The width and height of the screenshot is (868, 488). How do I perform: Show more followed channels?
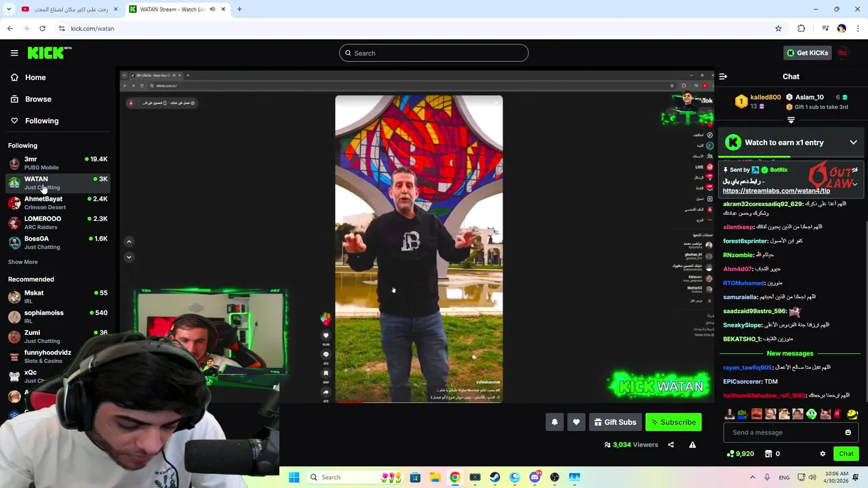(x=22, y=262)
